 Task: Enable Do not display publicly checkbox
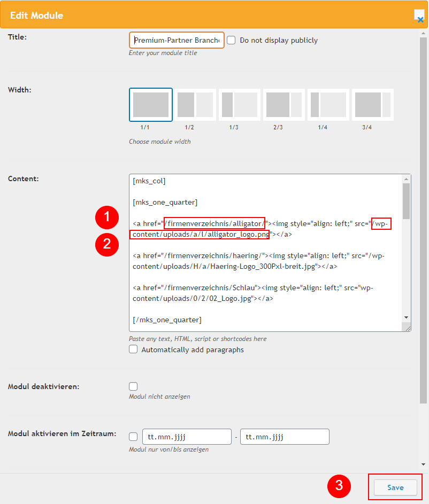[231, 40]
